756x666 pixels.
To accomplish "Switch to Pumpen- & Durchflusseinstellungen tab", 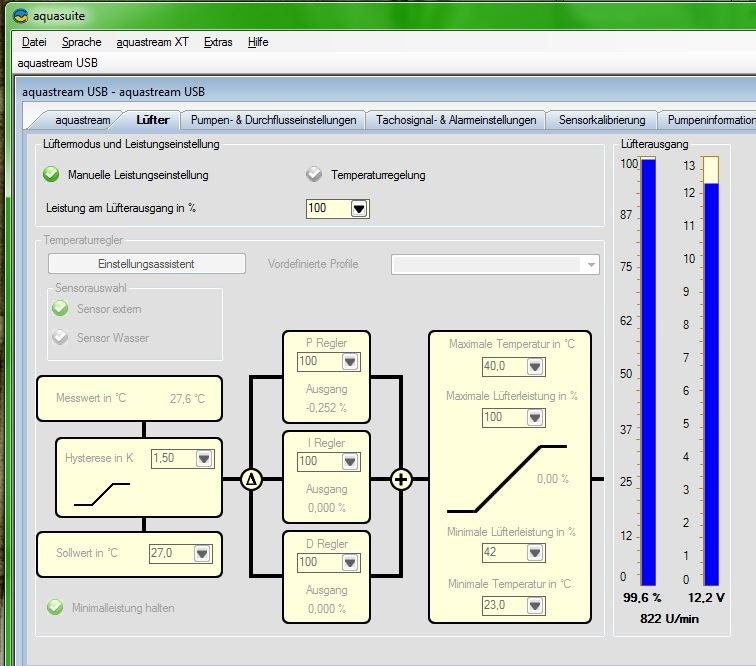I will click(273, 120).
